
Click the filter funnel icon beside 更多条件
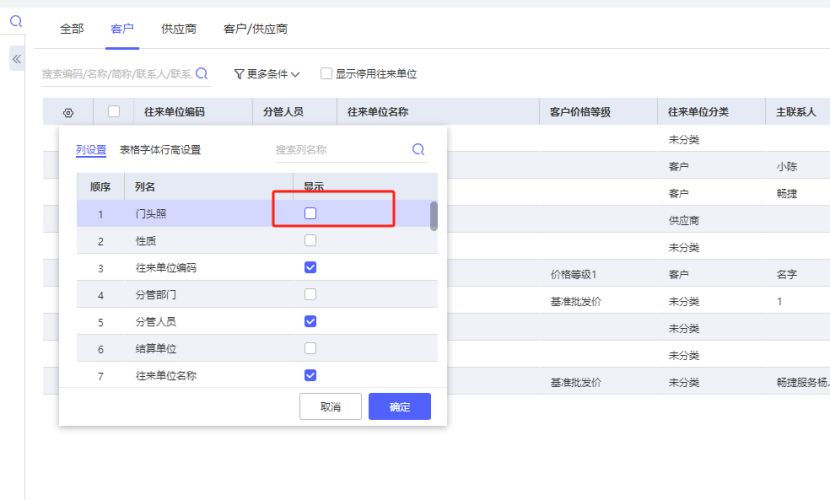point(239,74)
